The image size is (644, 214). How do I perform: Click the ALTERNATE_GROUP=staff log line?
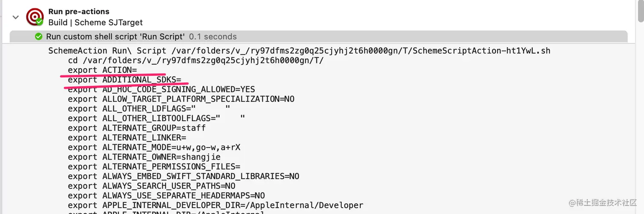[137, 128]
